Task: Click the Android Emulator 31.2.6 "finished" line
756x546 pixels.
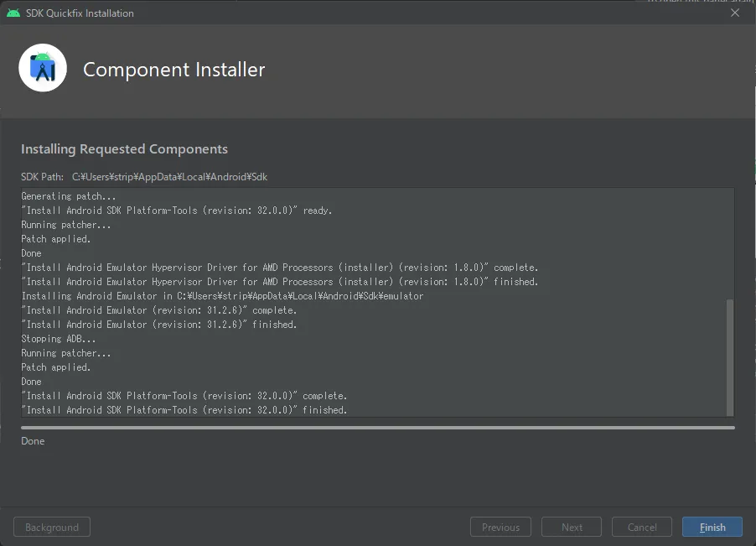Action: pos(159,325)
